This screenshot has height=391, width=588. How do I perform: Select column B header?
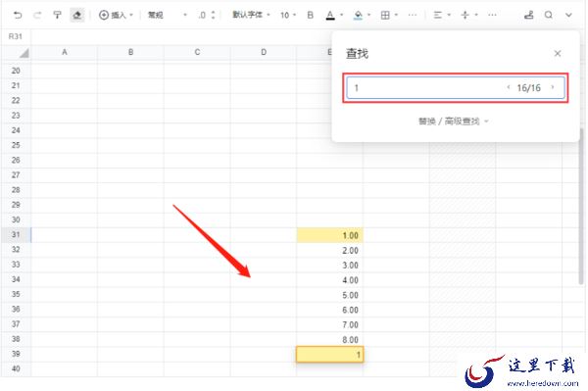[x=130, y=52]
